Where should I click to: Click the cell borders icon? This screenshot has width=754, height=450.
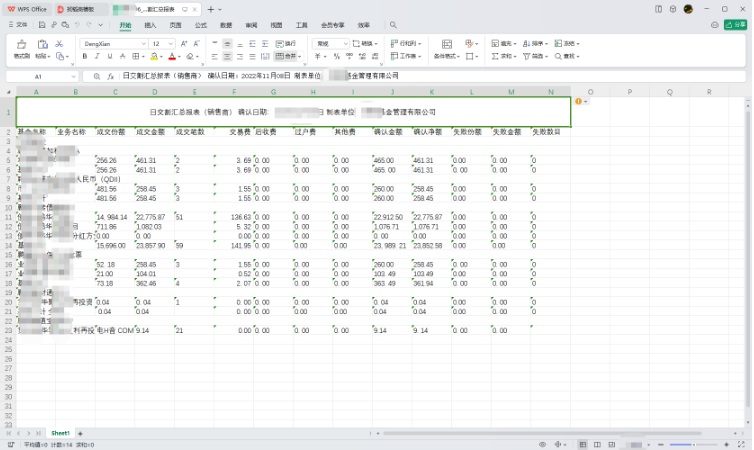point(136,56)
